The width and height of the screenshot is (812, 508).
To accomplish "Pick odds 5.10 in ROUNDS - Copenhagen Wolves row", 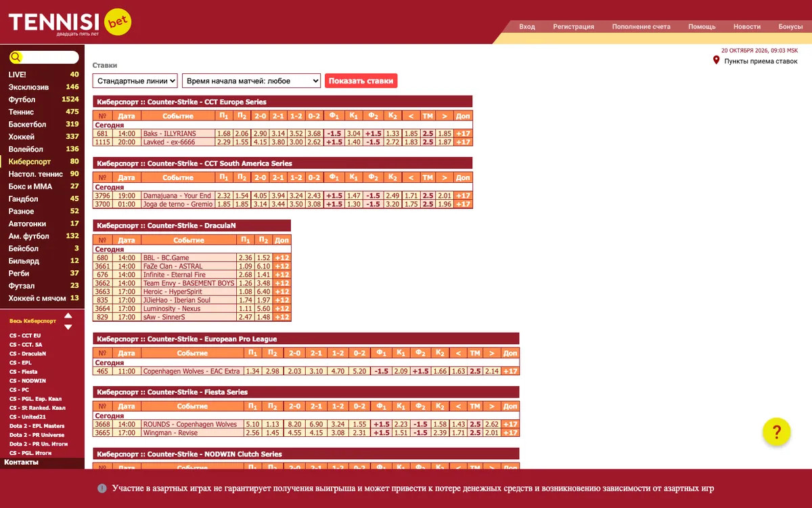I will pyautogui.click(x=252, y=425).
